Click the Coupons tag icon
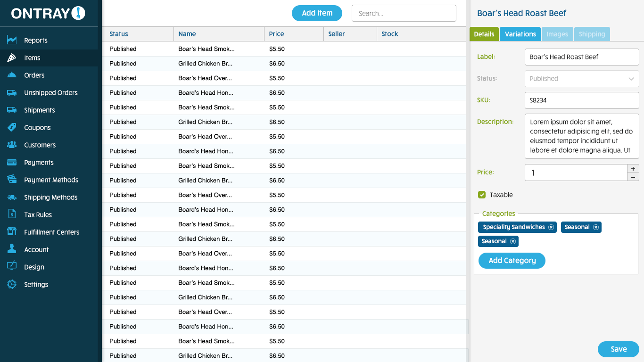The image size is (644, 362). 12,127
